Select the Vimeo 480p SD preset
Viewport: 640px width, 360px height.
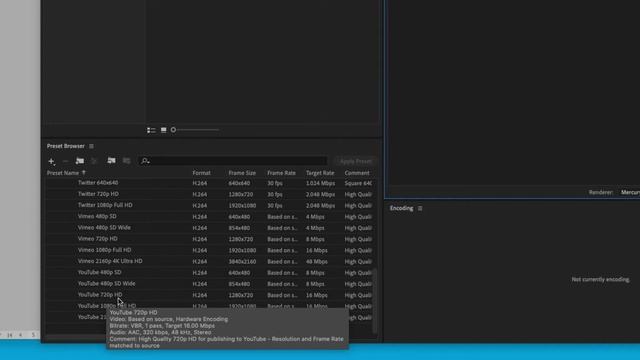pyautogui.click(x=97, y=216)
